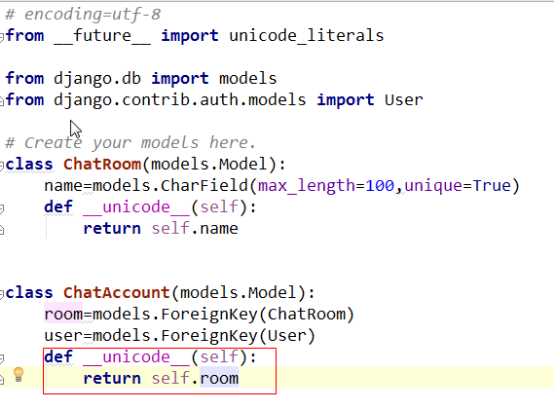The height and width of the screenshot is (409, 554).
Task: Click the 'ChatAccount' class name
Action: tap(117, 293)
